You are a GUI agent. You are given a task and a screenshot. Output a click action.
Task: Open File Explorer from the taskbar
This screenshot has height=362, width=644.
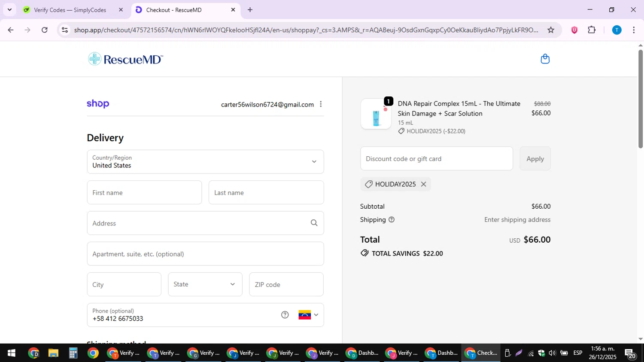53,353
